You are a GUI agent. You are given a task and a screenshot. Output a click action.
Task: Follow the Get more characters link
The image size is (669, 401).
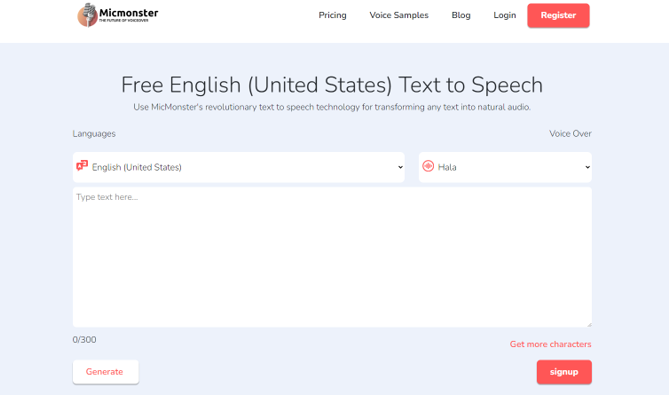click(550, 344)
